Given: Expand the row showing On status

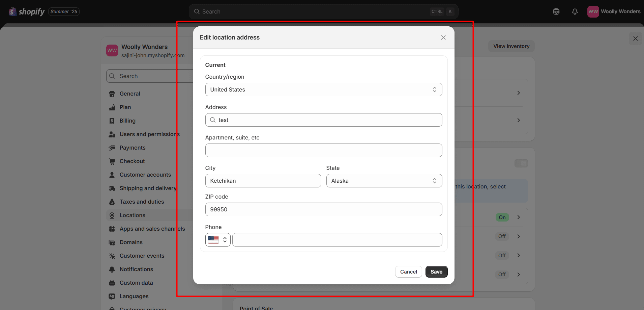Looking at the screenshot, I should tap(519, 217).
